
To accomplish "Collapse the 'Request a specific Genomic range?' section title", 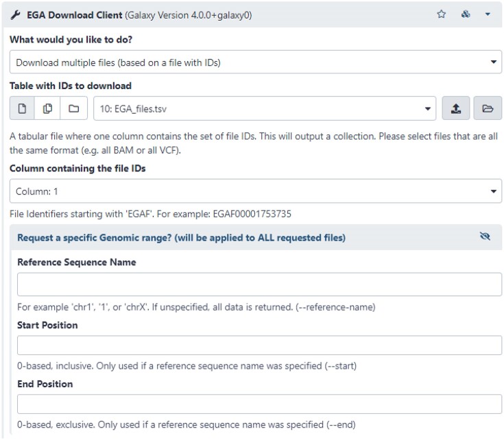I will pyautogui.click(x=181, y=238).
